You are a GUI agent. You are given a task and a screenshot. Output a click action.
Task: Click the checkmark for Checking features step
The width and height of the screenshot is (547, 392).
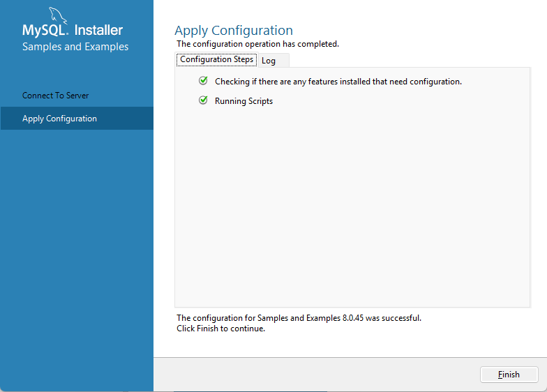(x=204, y=81)
